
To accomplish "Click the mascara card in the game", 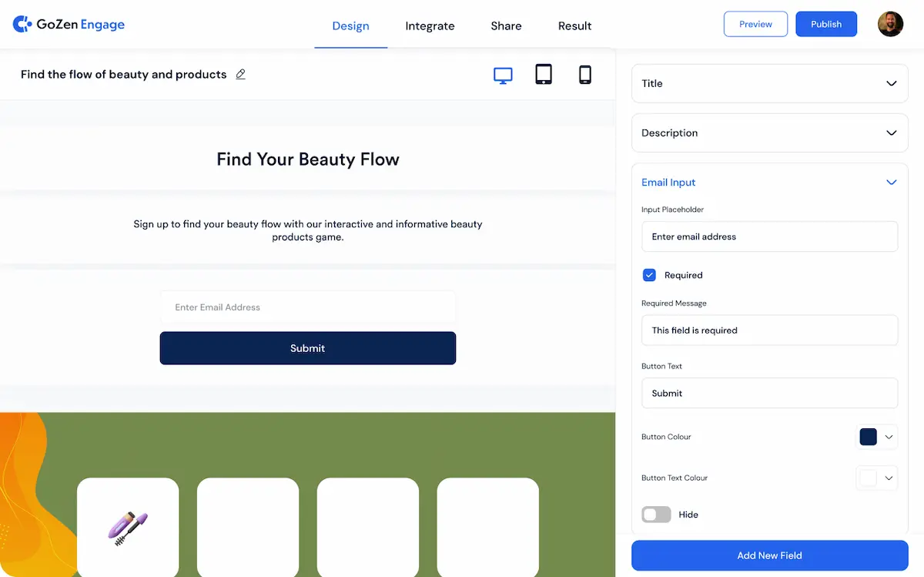I will pyautogui.click(x=128, y=528).
